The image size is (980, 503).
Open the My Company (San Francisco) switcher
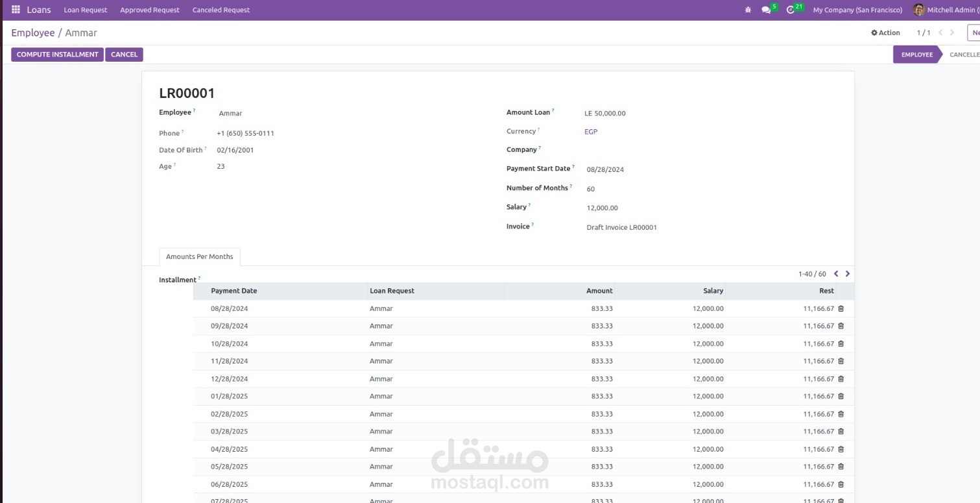click(x=857, y=10)
